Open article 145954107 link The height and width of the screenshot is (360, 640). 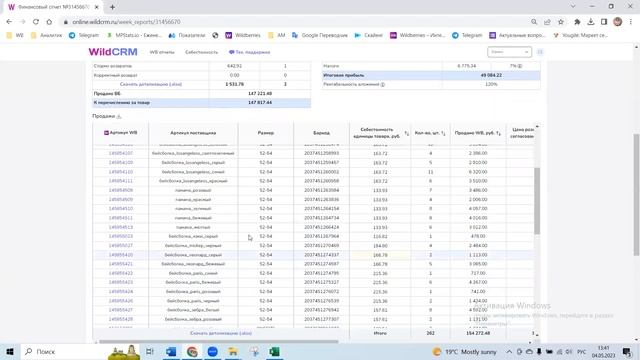pos(121,153)
